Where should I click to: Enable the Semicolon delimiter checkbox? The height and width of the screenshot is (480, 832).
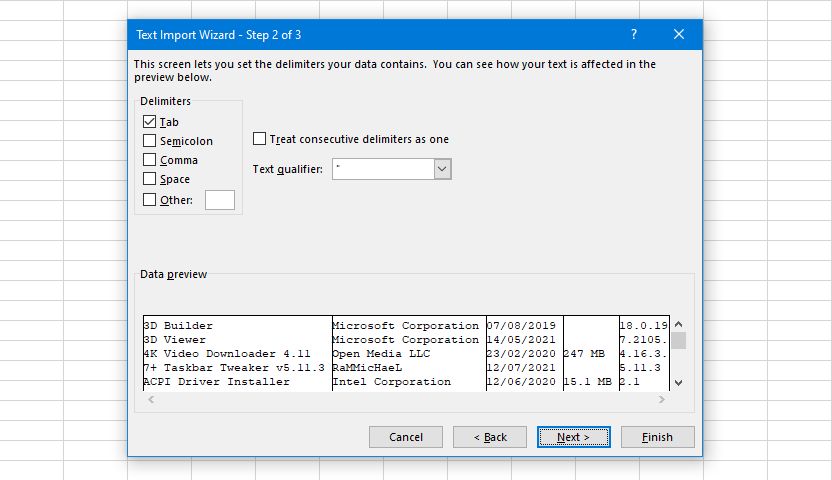point(150,141)
